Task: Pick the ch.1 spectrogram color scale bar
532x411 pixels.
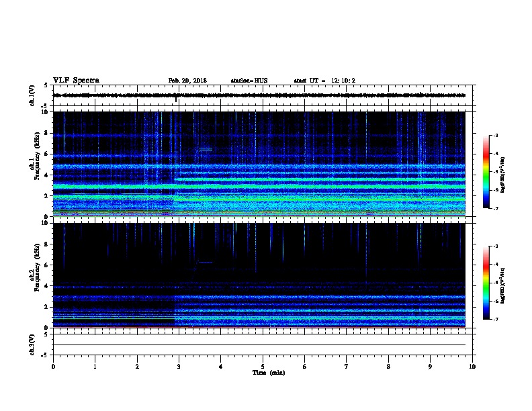Action: (x=486, y=172)
